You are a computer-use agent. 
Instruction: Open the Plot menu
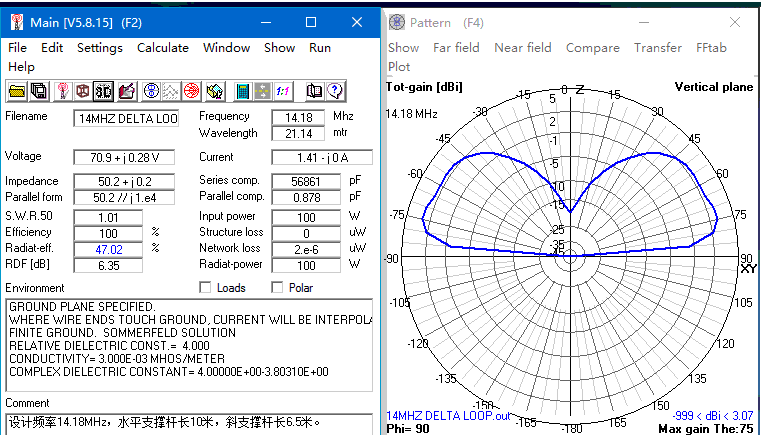point(399,67)
